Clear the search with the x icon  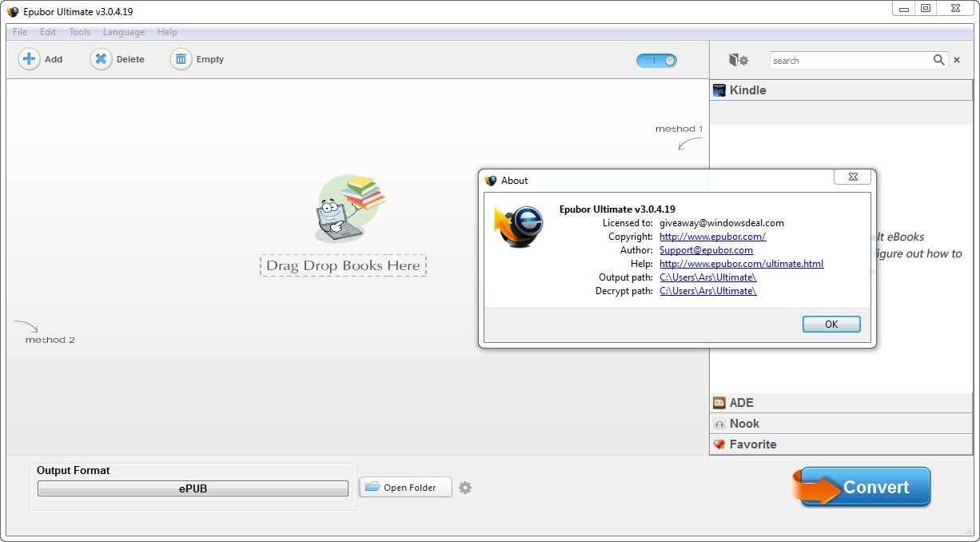[957, 60]
